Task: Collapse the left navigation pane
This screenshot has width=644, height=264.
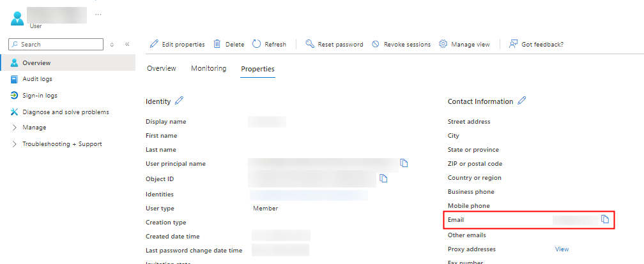Action: 127,44
